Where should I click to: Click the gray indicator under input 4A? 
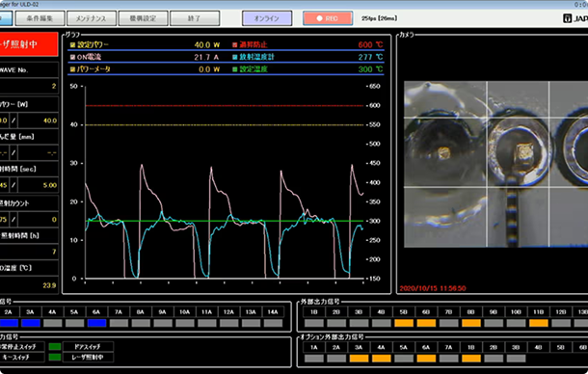click(x=52, y=323)
